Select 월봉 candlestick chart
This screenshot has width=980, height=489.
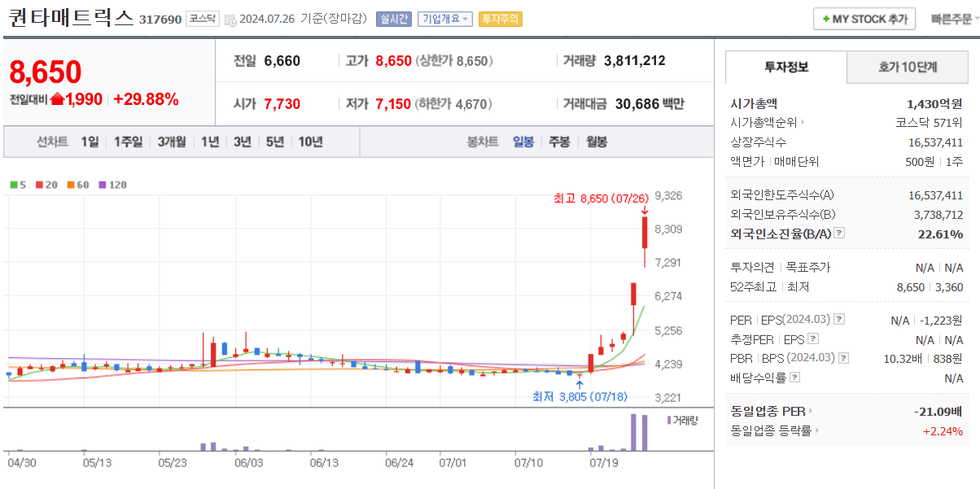597,142
